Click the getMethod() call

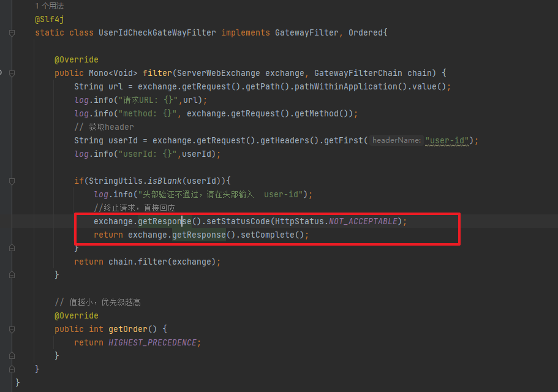pyautogui.click(x=321, y=114)
